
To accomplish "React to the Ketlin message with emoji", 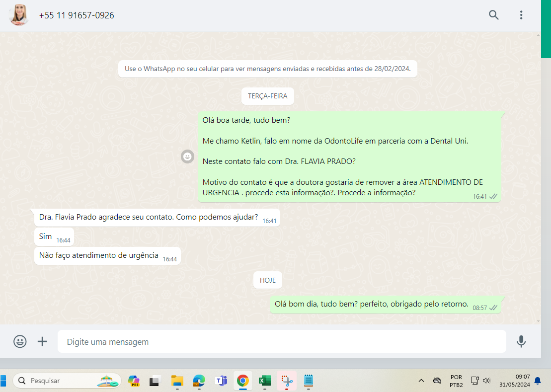I will coord(188,157).
